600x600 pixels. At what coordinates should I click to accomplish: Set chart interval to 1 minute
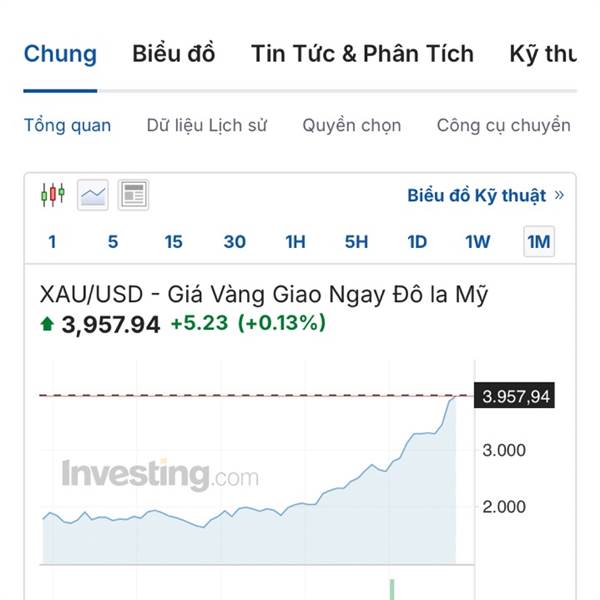[52, 242]
